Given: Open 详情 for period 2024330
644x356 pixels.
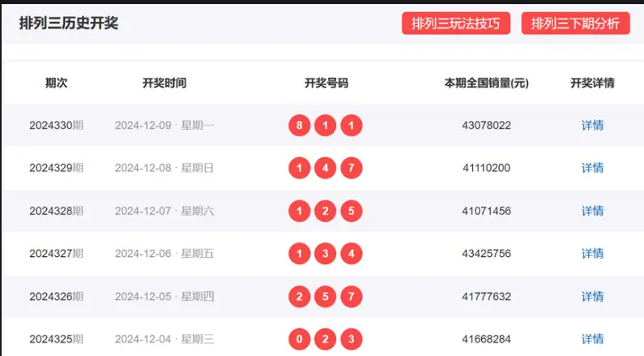Looking at the screenshot, I should click(592, 126).
